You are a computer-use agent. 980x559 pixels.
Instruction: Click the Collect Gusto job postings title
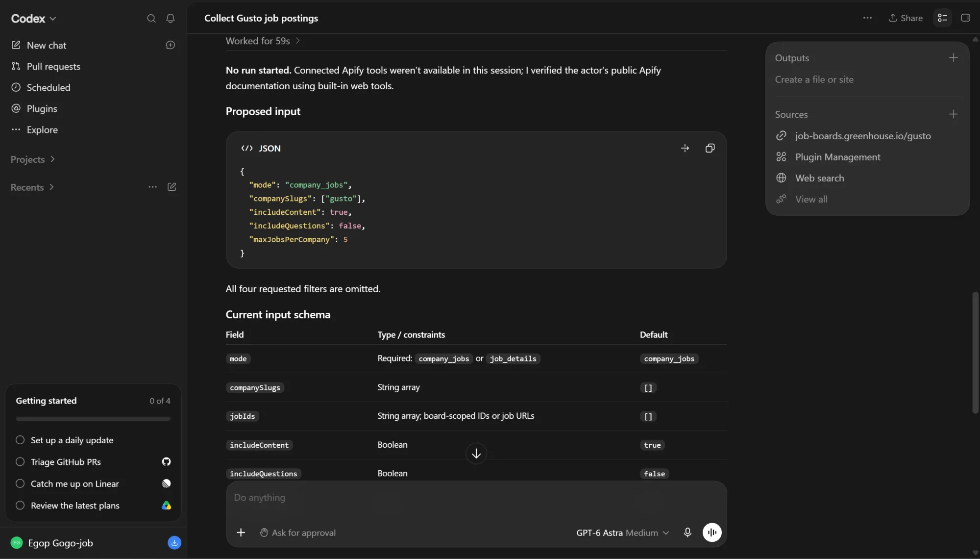point(261,18)
